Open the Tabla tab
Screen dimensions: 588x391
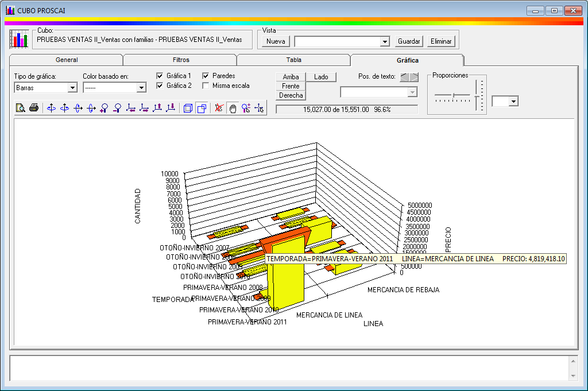coord(293,60)
